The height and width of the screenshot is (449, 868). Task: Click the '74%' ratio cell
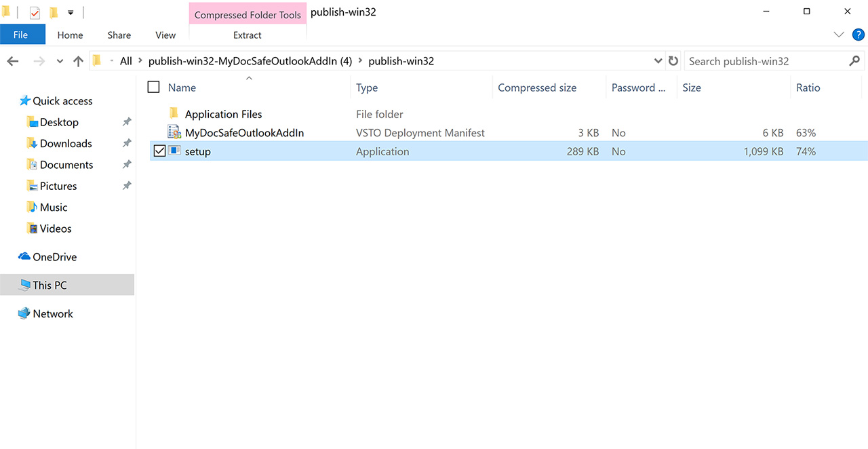pyautogui.click(x=806, y=151)
